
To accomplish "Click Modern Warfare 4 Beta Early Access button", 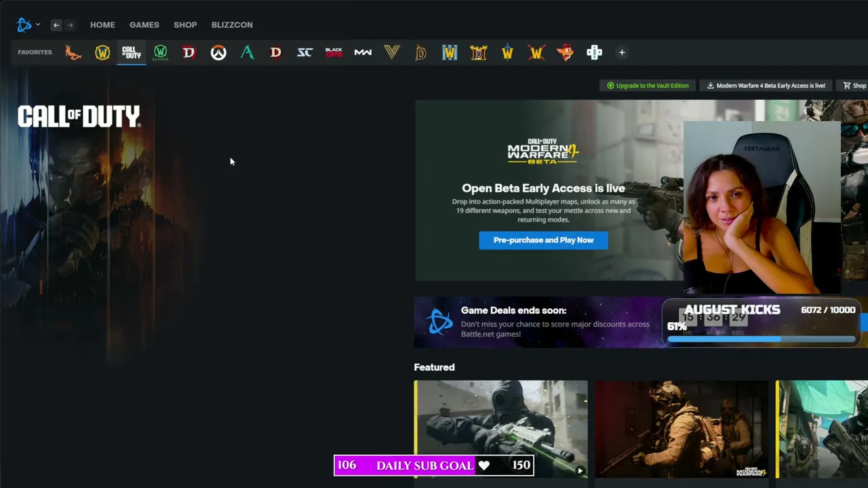I will tap(766, 85).
